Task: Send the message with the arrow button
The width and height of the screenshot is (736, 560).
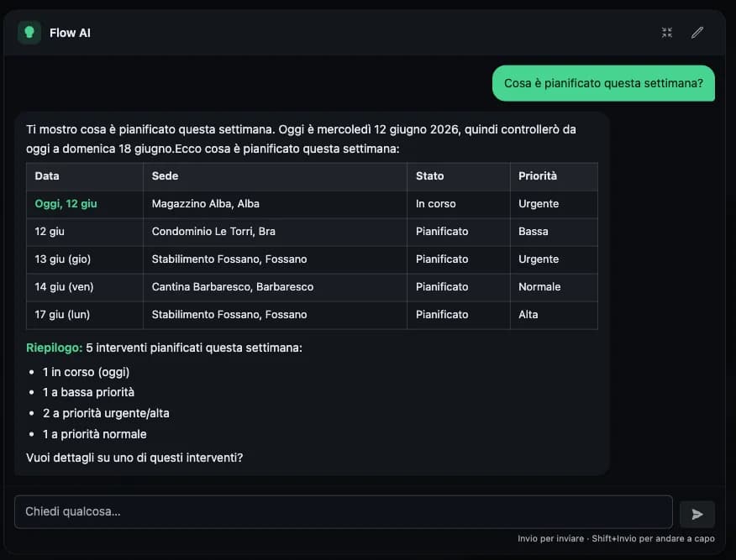Action: pyautogui.click(x=697, y=515)
